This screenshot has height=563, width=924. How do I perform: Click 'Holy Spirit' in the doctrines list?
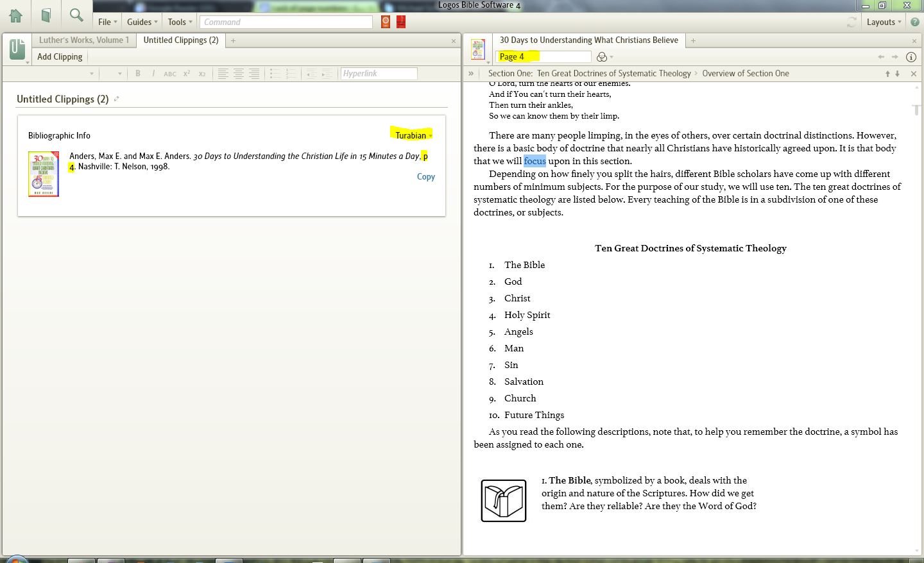point(527,315)
